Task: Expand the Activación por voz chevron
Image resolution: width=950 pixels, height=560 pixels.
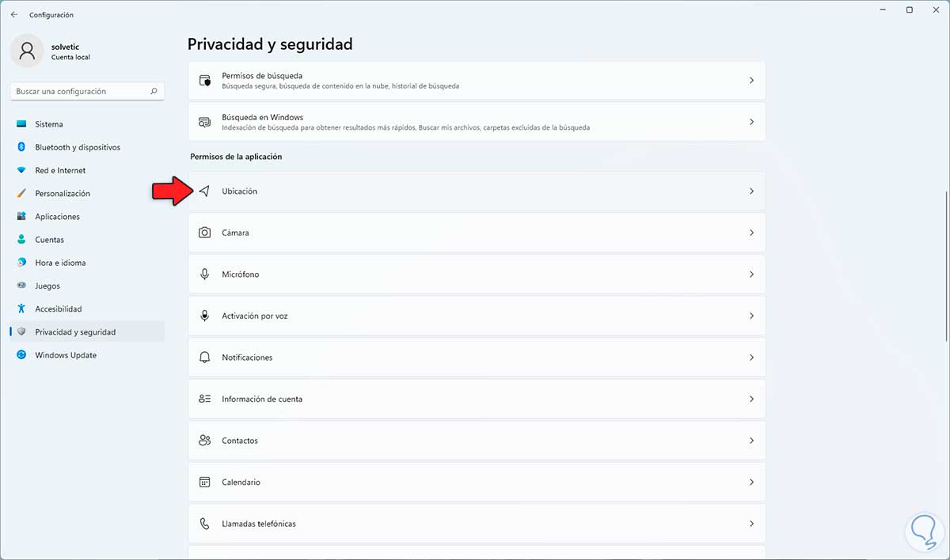Action: (x=751, y=316)
